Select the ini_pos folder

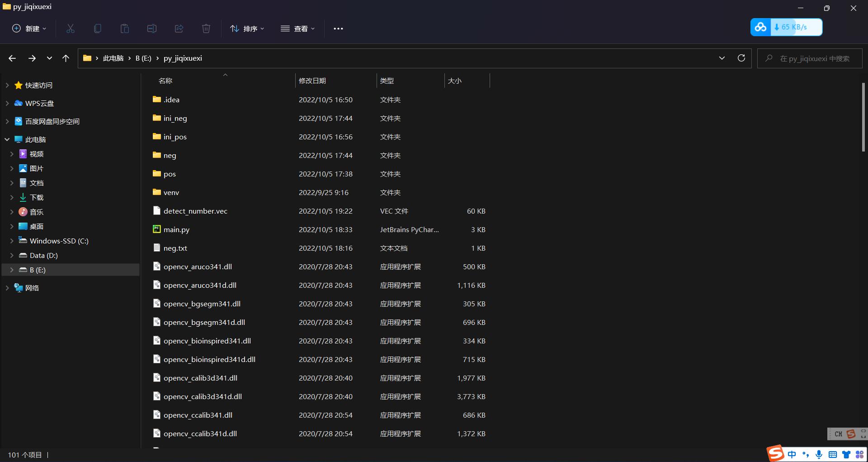pos(175,137)
